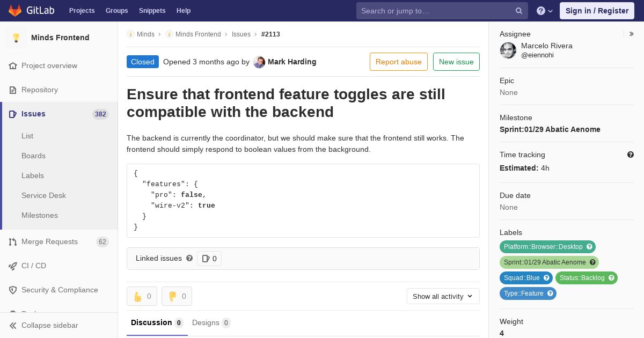Collapse the right issue sidebar
The height and width of the screenshot is (338, 644).
click(632, 34)
